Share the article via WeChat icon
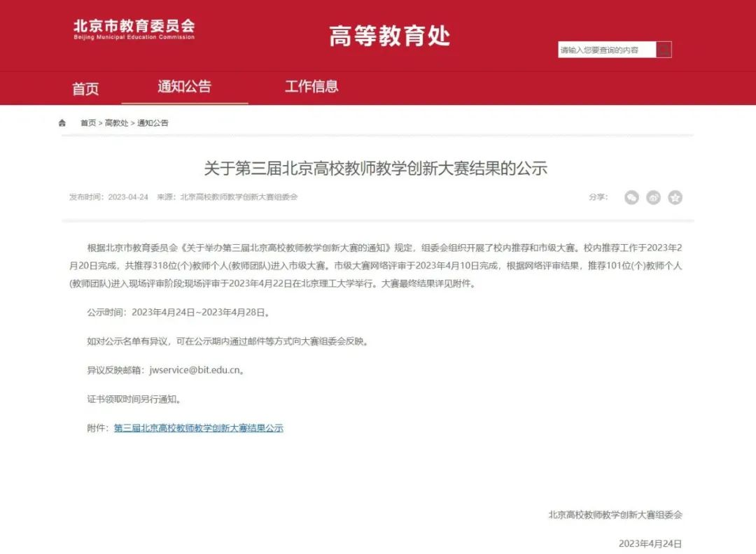 click(631, 197)
